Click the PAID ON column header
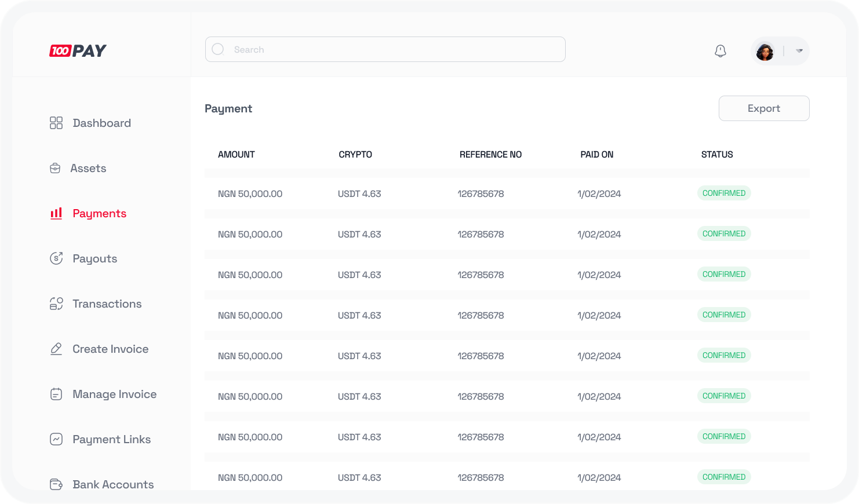The width and height of the screenshot is (859, 504). pyautogui.click(x=596, y=155)
